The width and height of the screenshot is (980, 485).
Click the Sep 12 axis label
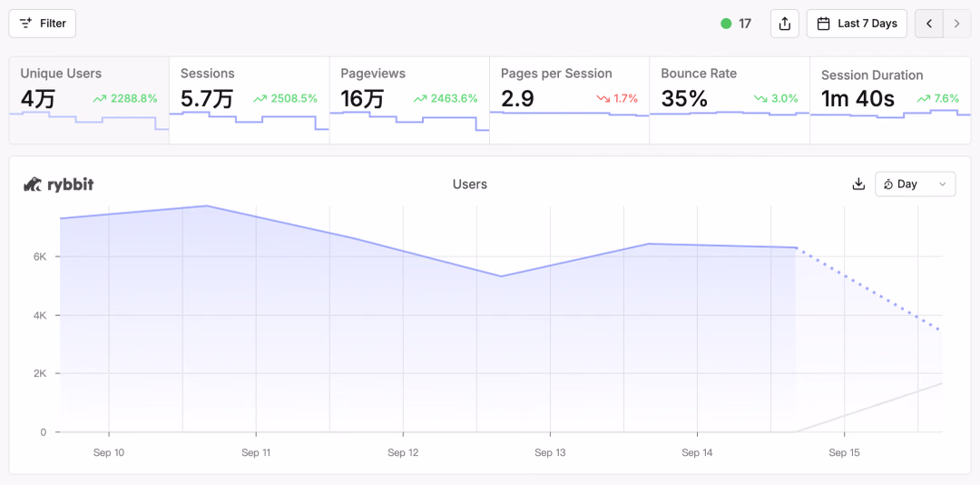(403, 452)
